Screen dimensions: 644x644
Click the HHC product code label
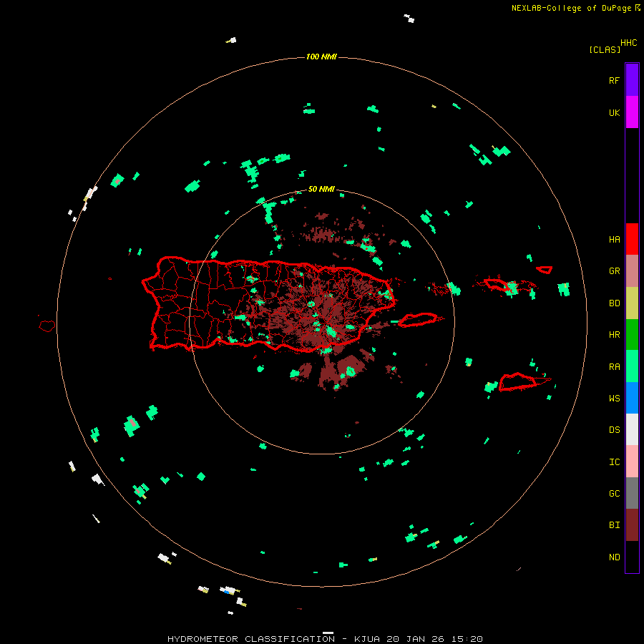[x=628, y=43]
